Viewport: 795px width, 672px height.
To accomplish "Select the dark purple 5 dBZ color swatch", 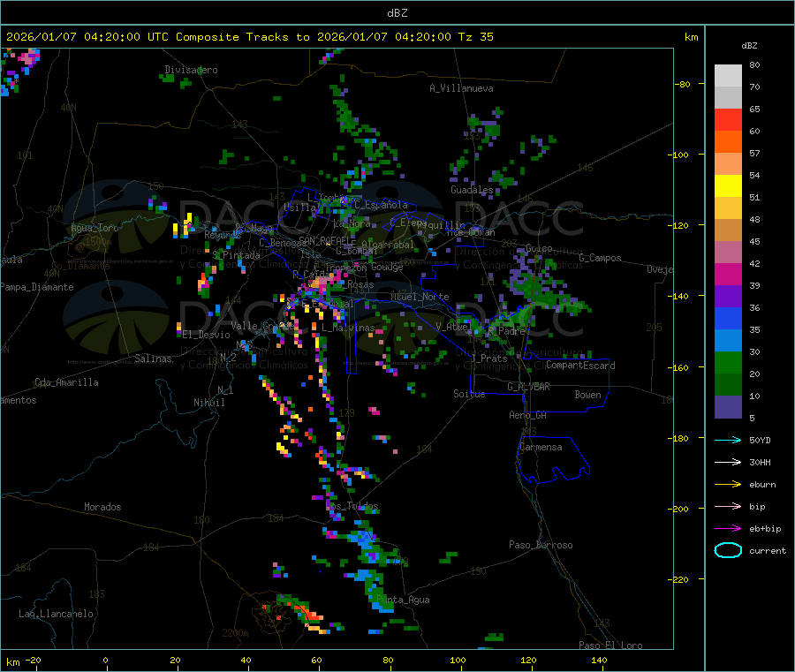I will 728,407.
